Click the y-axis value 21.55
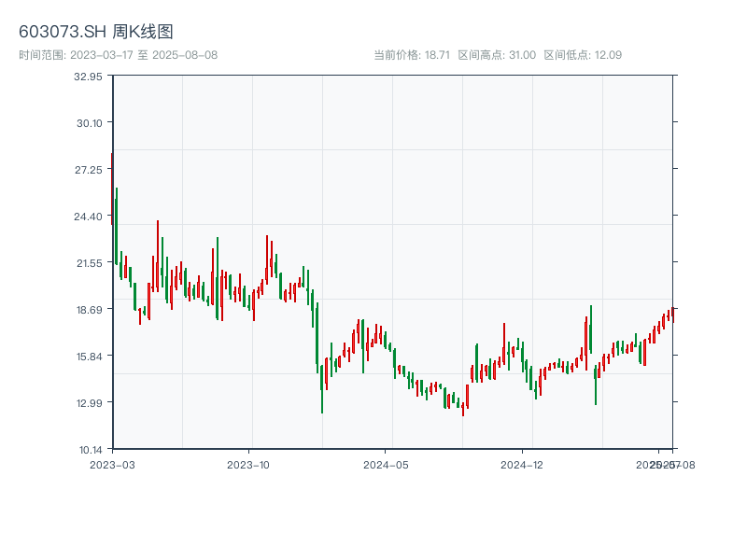This screenshot has height=560, width=747. 90,263
